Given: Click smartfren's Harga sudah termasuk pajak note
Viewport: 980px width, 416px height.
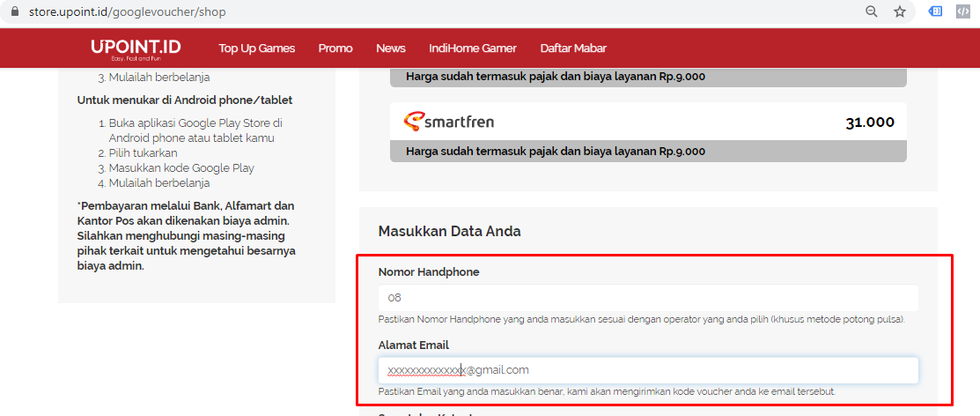Looking at the screenshot, I should 556,152.
